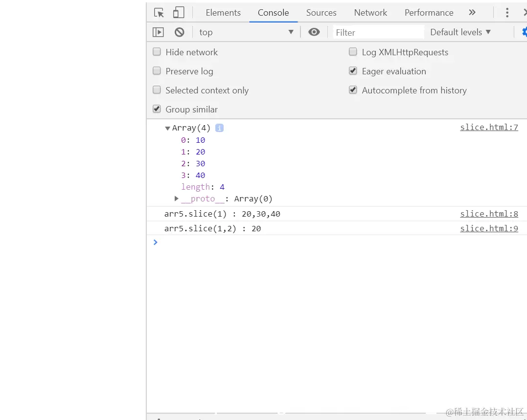The image size is (527, 420).
Task: Select the array entry 2: 30
Action: pos(193,163)
